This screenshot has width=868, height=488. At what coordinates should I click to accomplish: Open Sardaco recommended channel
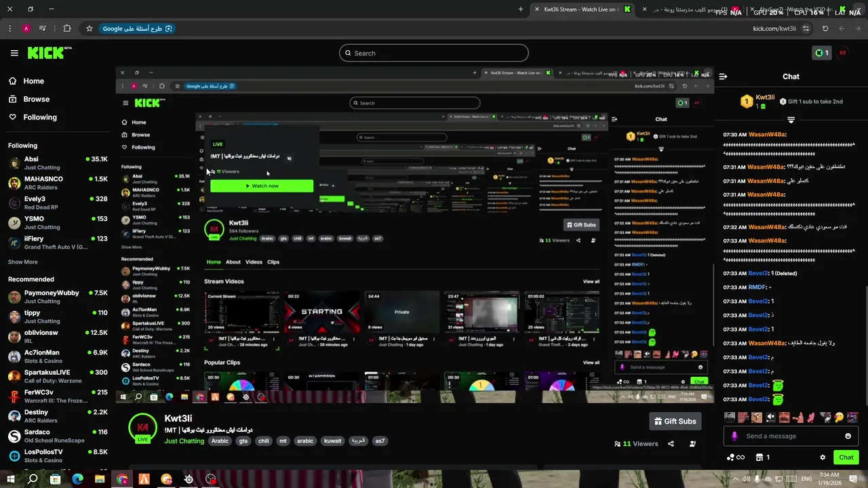tap(58, 436)
